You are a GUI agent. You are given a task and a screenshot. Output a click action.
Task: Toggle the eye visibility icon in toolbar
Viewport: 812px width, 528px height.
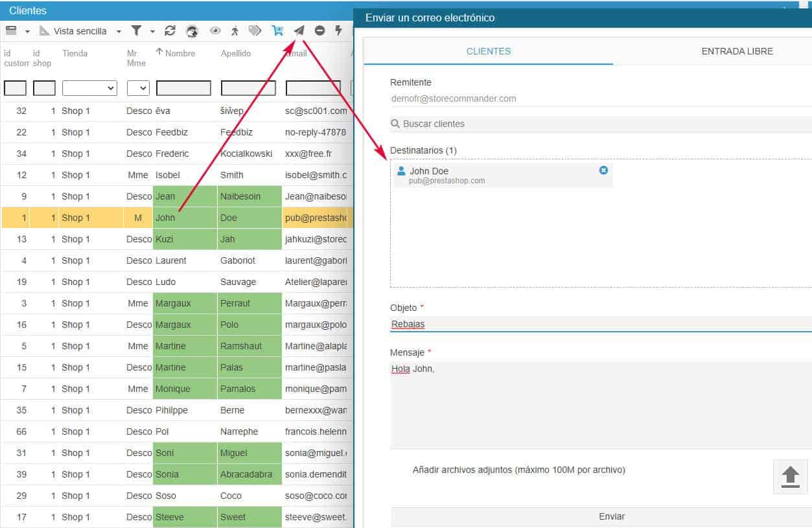click(215, 30)
